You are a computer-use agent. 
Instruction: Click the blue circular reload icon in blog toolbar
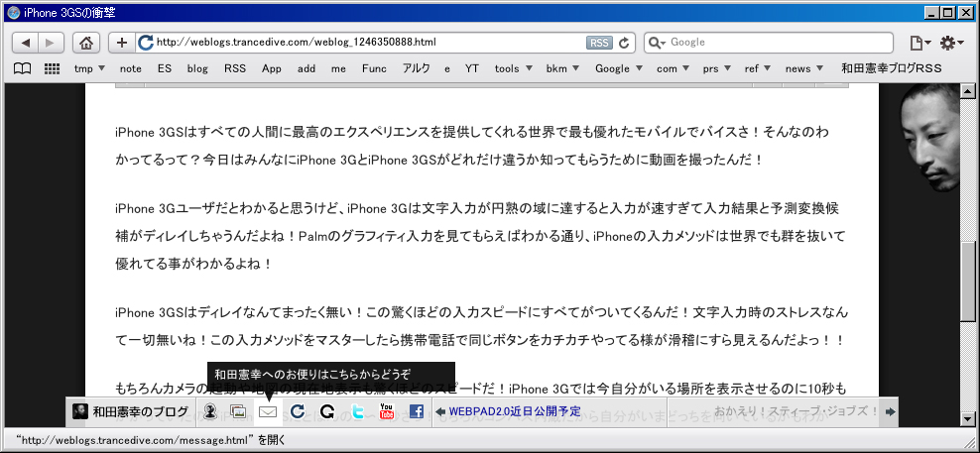pyautogui.click(x=298, y=411)
